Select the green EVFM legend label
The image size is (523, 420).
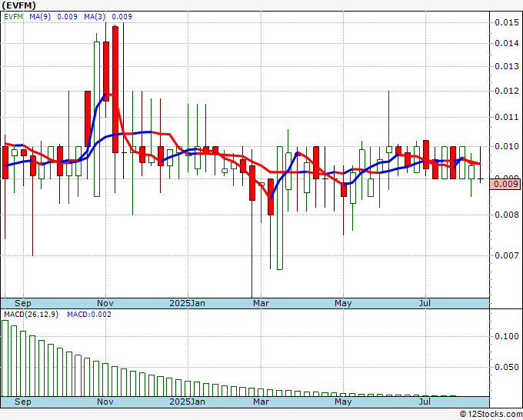click(13, 17)
